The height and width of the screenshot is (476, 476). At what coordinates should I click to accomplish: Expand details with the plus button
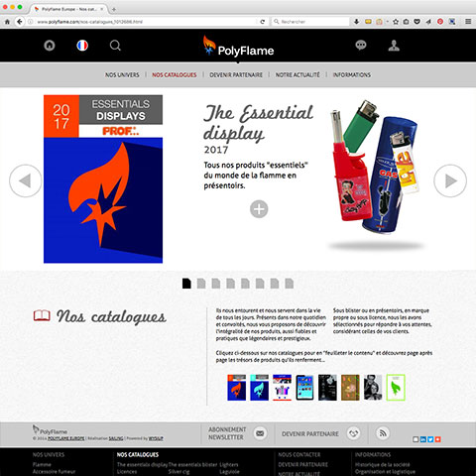(x=259, y=209)
